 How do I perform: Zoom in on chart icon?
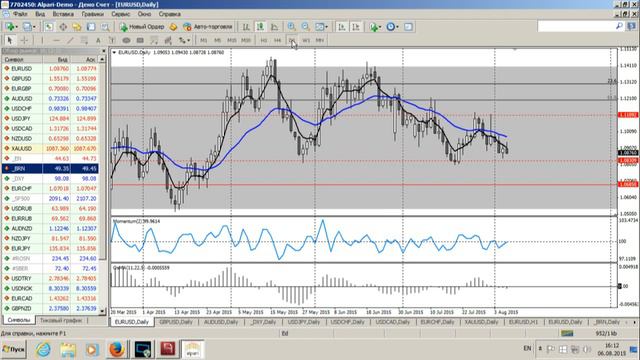pyautogui.click(x=291, y=27)
